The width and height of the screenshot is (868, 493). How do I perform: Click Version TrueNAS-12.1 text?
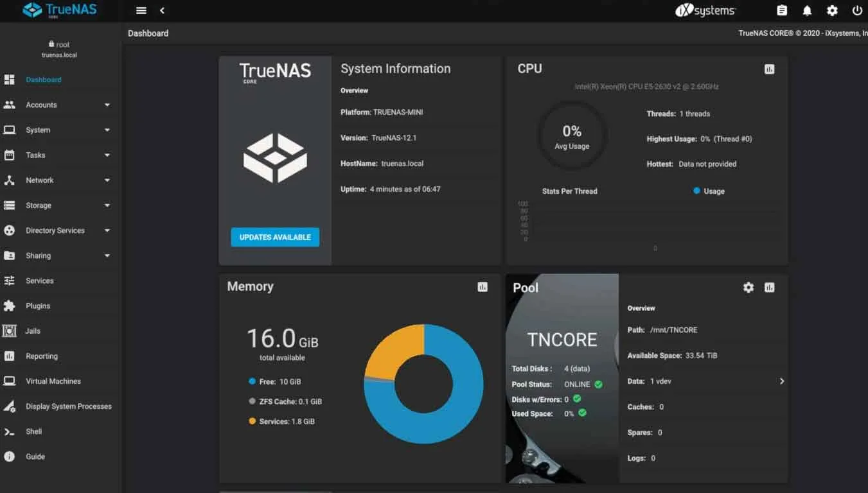[x=378, y=138]
